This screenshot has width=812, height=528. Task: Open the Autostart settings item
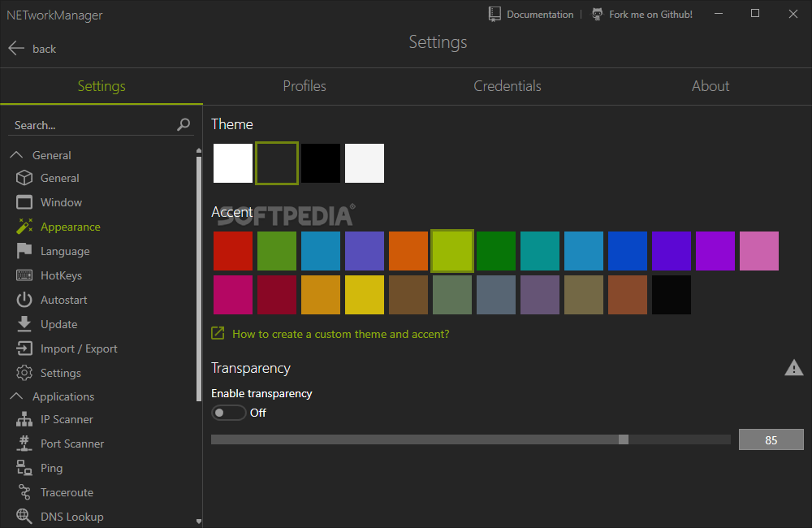point(63,300)
